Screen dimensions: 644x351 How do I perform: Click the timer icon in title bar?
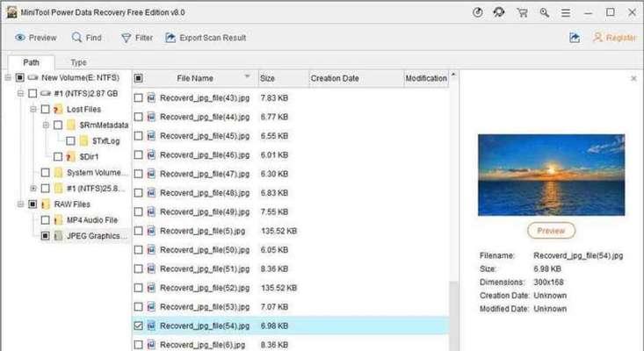point(478,12)
